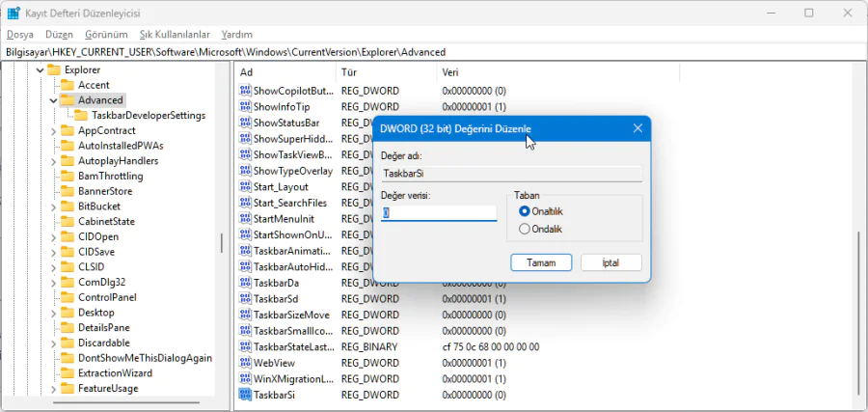The height and width of the screenshot is (412, 868).
Task: Click the Registry Editor app icon in title bar
Action: point(14,13)
